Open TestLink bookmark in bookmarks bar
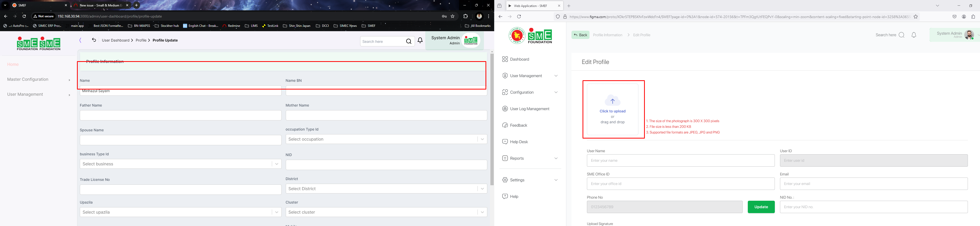 click(270, 26)
